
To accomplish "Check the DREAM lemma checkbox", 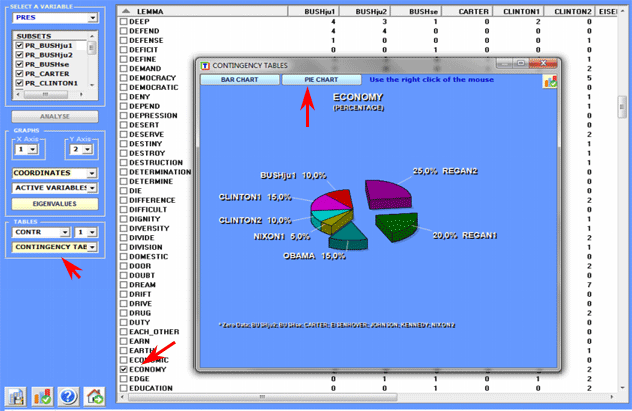I will [124, 285].
